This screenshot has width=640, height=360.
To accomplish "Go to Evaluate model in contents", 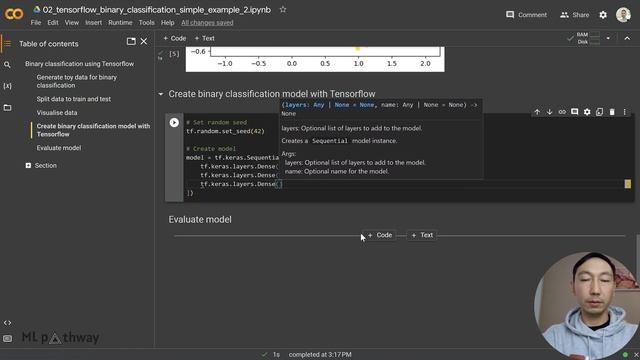I will coord(59,148).
